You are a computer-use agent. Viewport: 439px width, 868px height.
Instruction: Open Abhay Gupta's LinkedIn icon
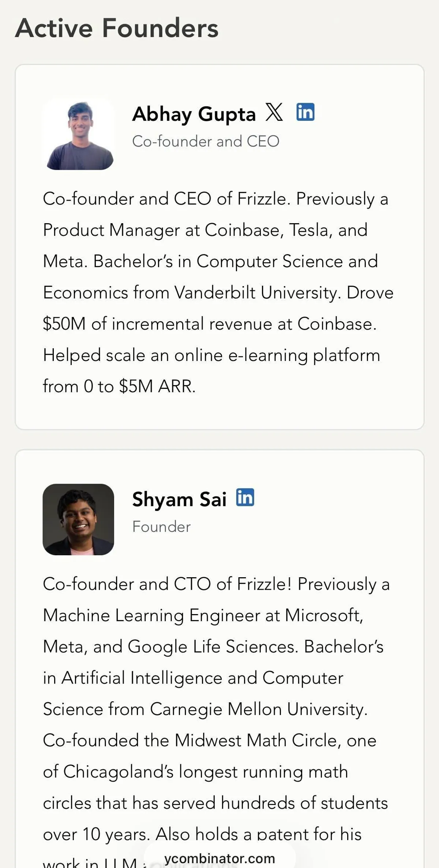tap(305, 112)
